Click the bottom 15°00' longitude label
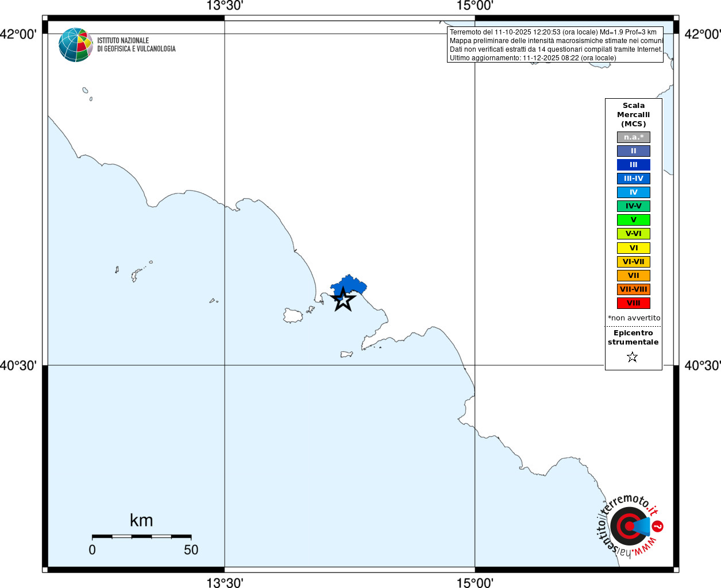This screenshot has width=721, height=588. 475,583
